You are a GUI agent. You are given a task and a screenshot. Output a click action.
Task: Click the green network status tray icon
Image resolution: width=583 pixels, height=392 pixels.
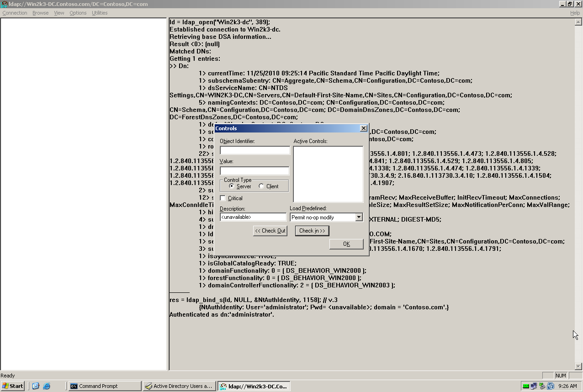pos(526,386)
